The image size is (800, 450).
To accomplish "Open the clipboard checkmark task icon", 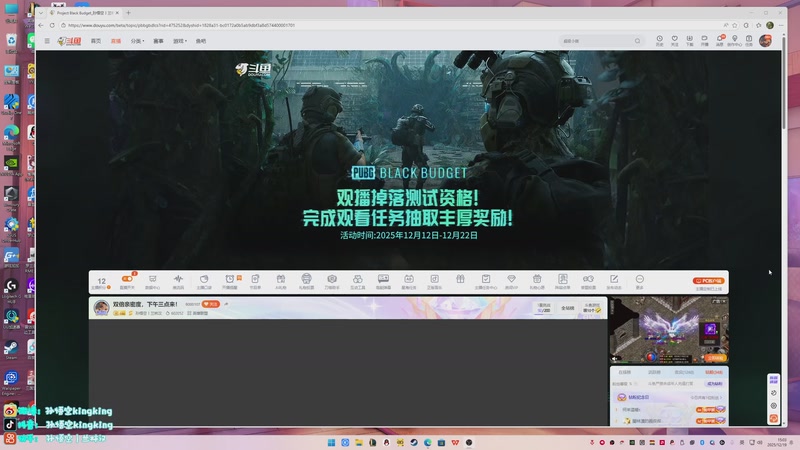I will [x=486, y=281].
